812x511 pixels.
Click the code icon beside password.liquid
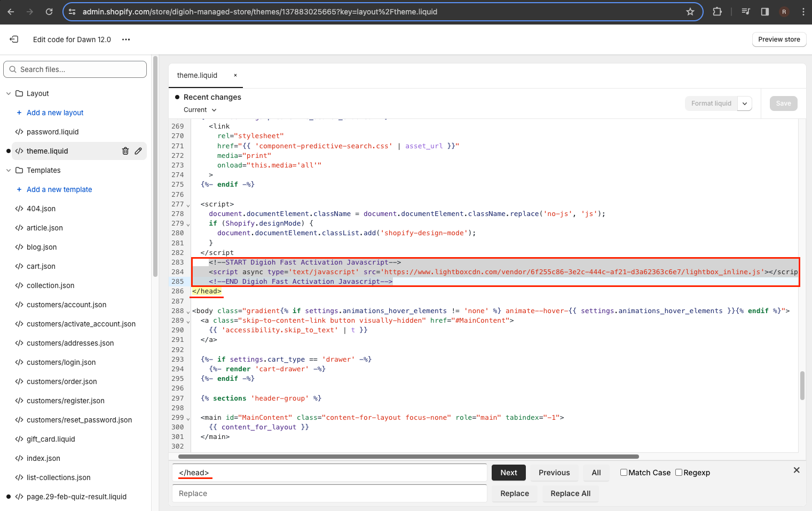[x=19, y=132]
